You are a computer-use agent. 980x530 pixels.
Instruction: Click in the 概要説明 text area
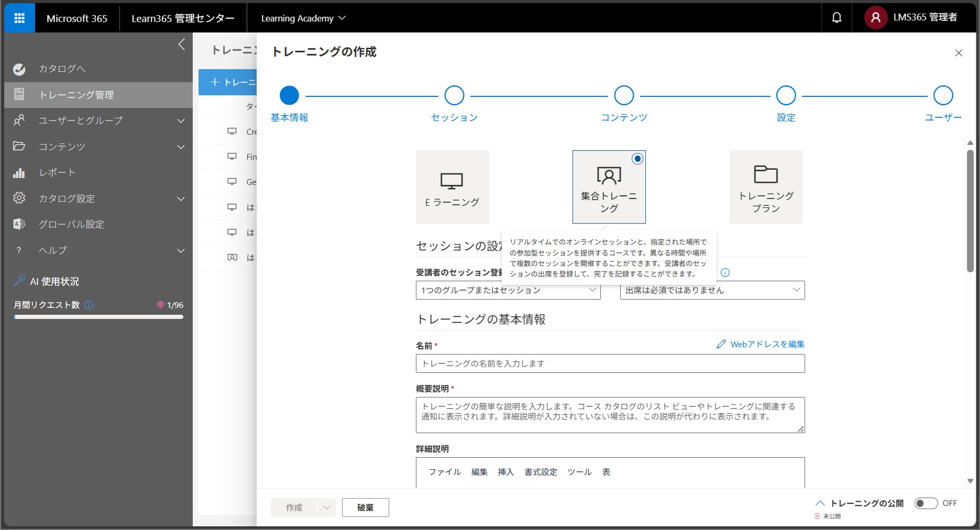610,415
